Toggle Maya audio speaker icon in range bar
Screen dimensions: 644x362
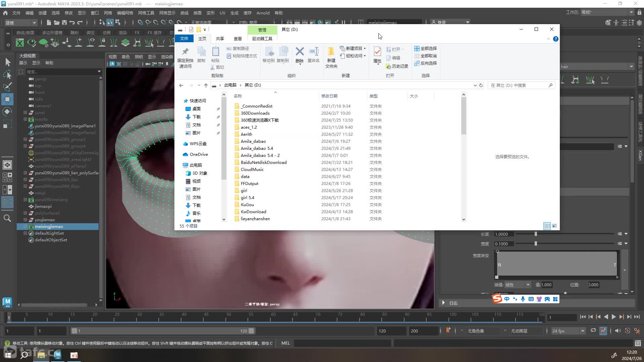(x=618, y=331)
